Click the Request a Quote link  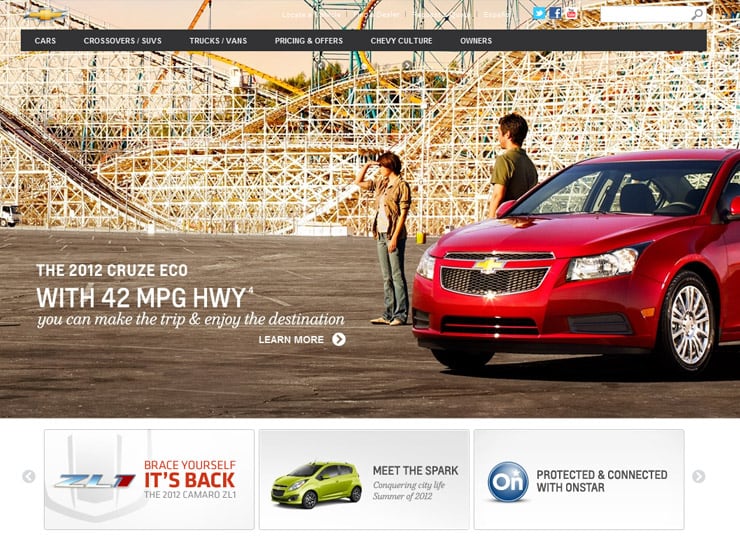pos(441,15)
